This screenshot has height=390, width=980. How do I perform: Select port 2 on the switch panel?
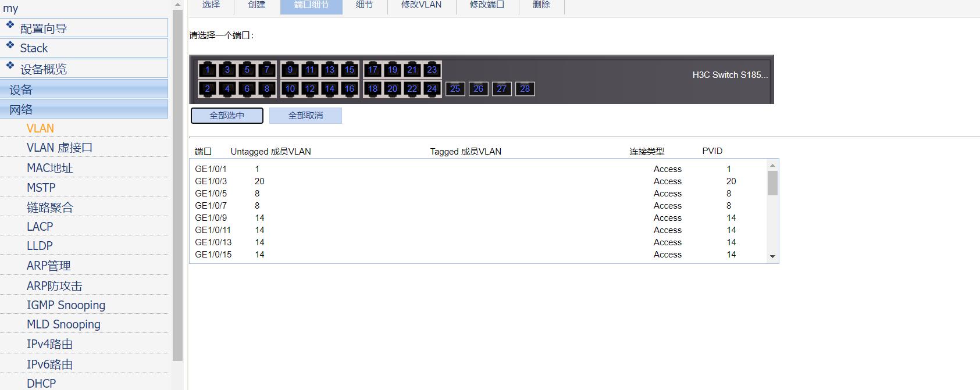coord(208,89)
